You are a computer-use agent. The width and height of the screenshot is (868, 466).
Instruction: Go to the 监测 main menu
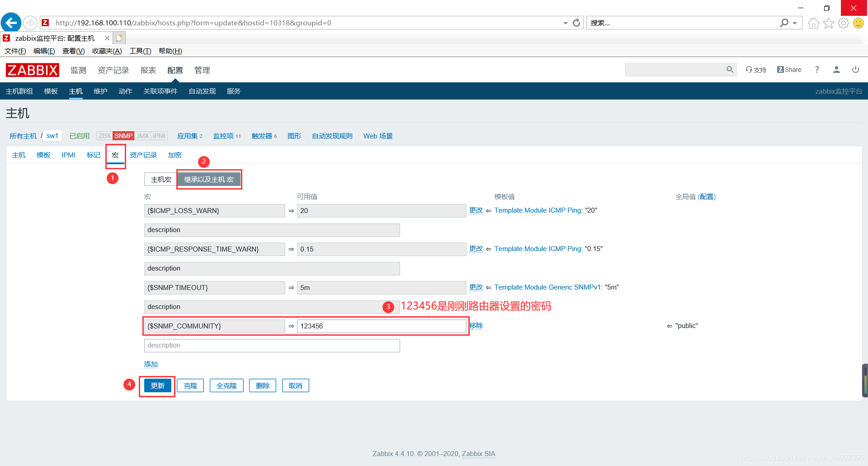[x=78, y=70]
